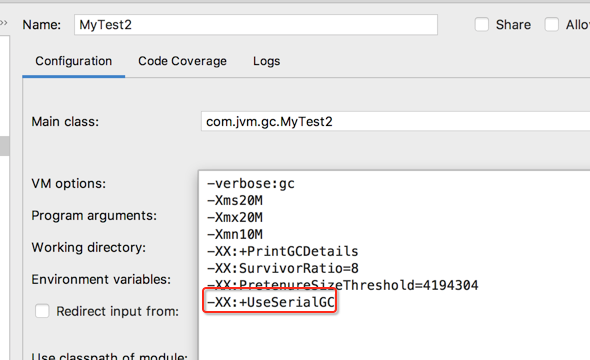
Task: Click the Program arguments label
Action: [94, 216]
